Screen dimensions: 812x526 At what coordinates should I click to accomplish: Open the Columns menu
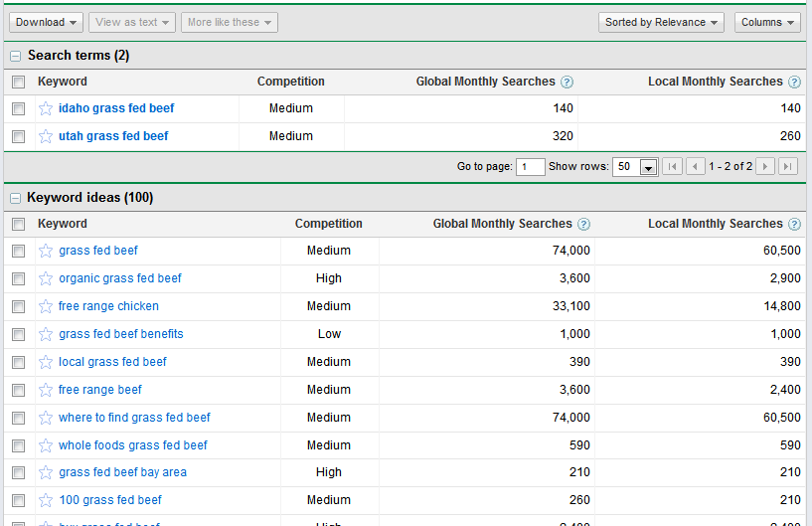tap(767, 22)
